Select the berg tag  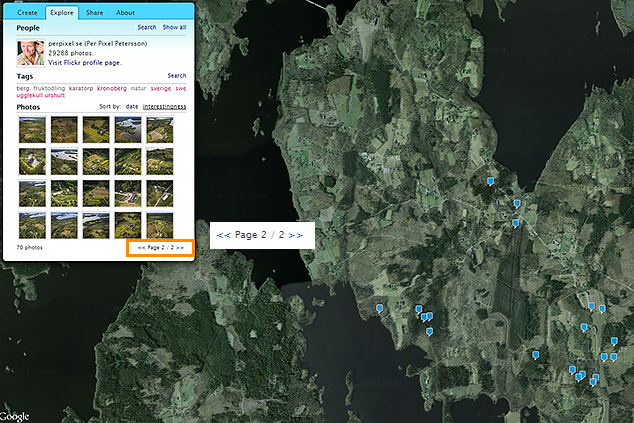point(23,88)
